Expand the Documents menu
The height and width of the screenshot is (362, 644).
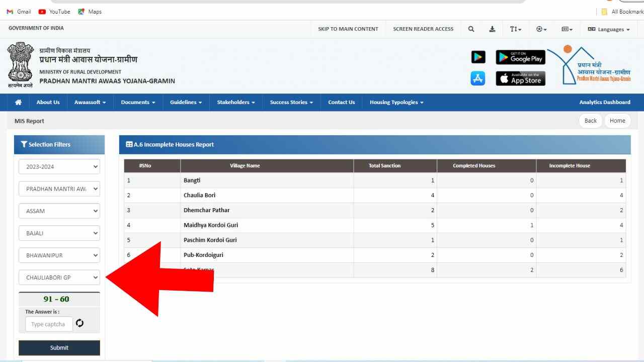pyautogui.click(x=138, y=102)
